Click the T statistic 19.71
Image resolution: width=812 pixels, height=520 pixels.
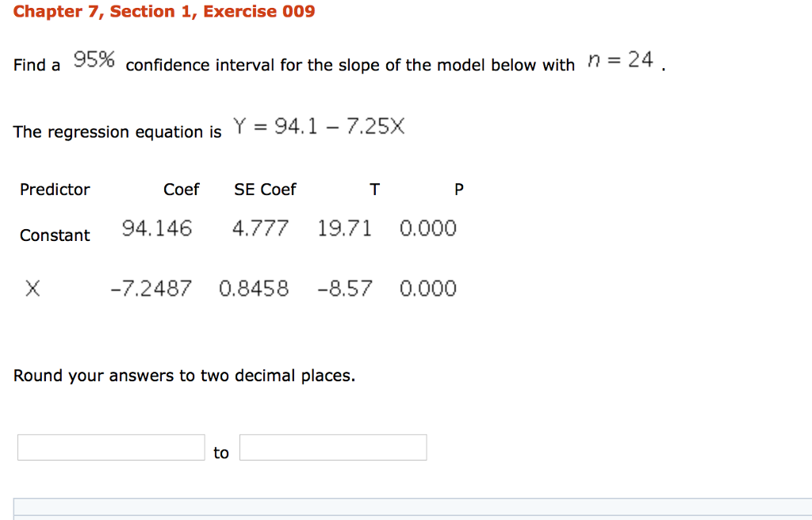point(347,228)
